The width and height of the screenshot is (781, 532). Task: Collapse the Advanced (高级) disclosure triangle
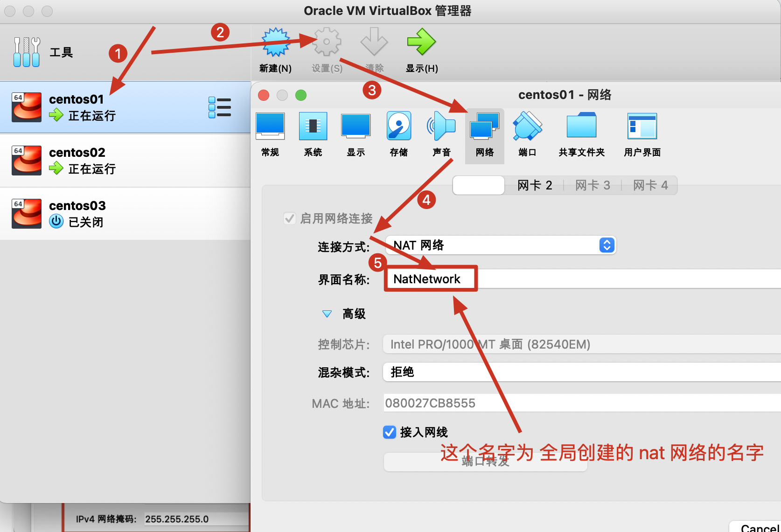pyautogui.click(x=327, y=314)
